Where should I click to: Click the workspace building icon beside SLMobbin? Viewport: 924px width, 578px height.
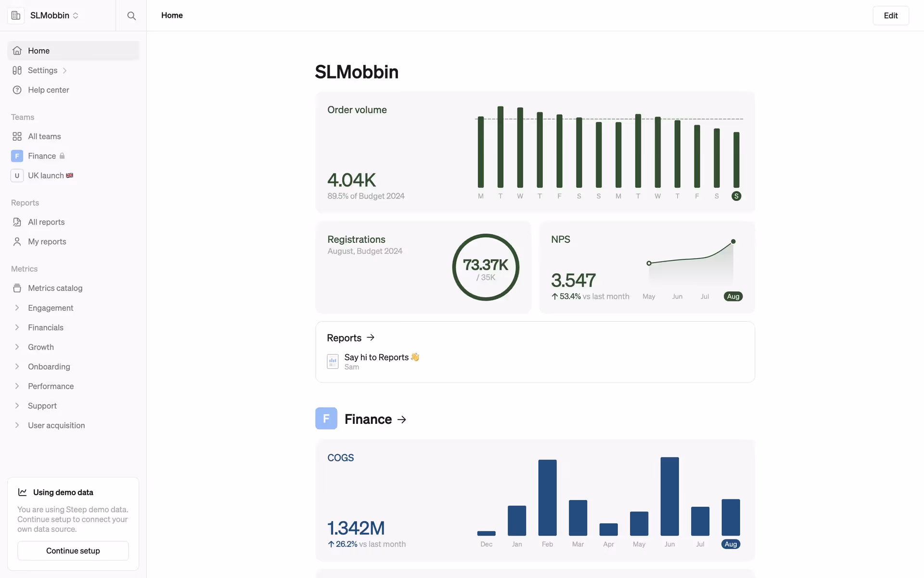pyautogui.click(x=16, y=15)
